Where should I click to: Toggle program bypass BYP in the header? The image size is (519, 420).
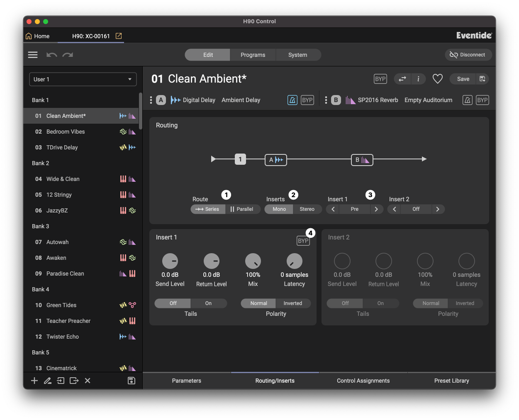click(380, 79)
